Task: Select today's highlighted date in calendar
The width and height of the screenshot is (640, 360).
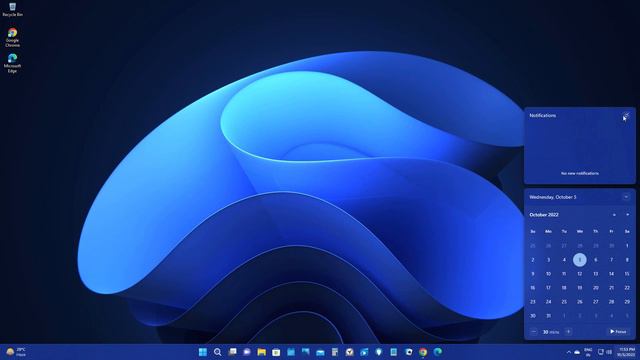Action: 580,260
